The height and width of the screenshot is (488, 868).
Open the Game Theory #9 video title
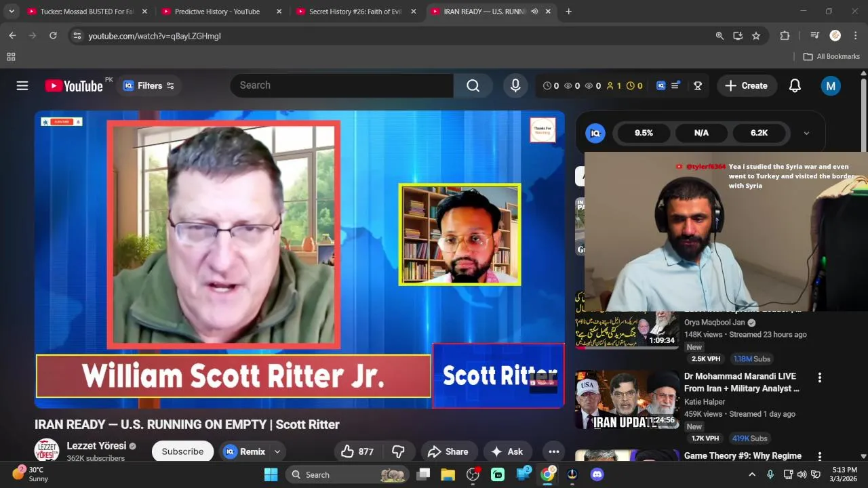[x=743, y=456]
